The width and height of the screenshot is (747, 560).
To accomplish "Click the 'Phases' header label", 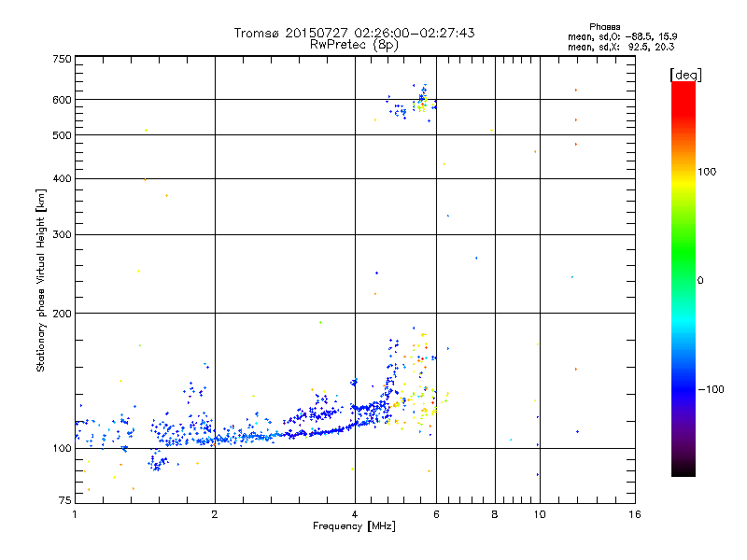I will point(604,27).
